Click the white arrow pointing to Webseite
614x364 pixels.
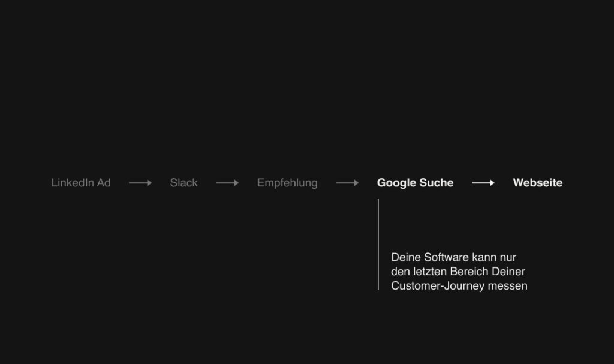(483, 183)
